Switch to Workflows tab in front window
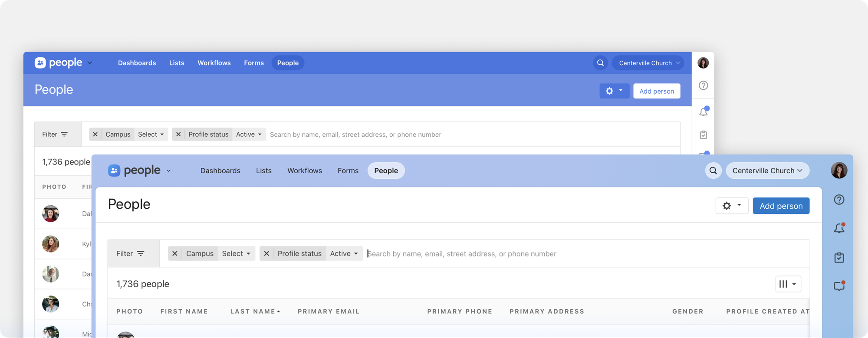 click(304, 171)
